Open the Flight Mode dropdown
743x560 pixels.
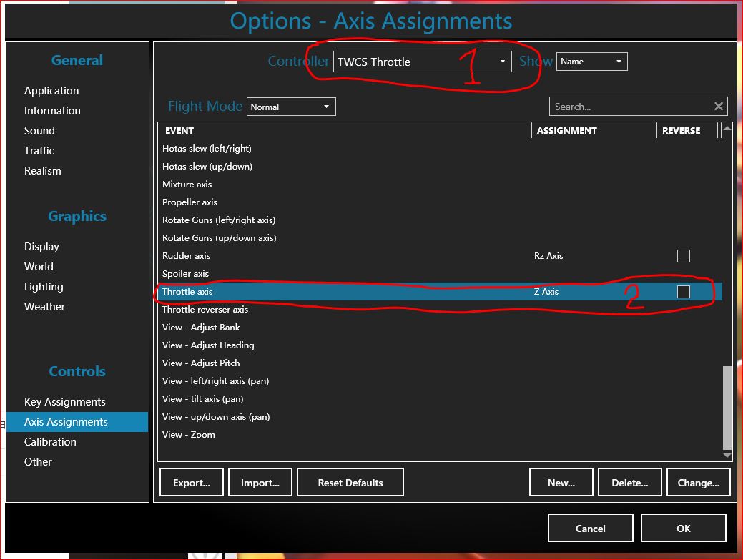pos(291,107)
